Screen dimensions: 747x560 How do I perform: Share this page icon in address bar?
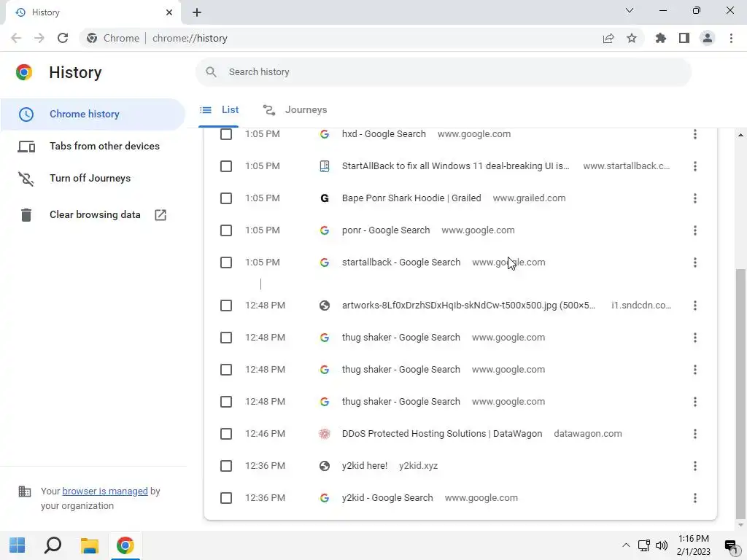[x=608, y=38]
